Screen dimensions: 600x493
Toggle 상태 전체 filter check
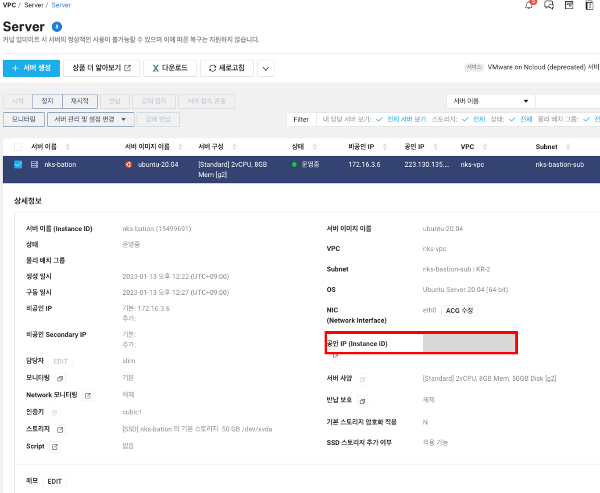[x=512, y=119]
